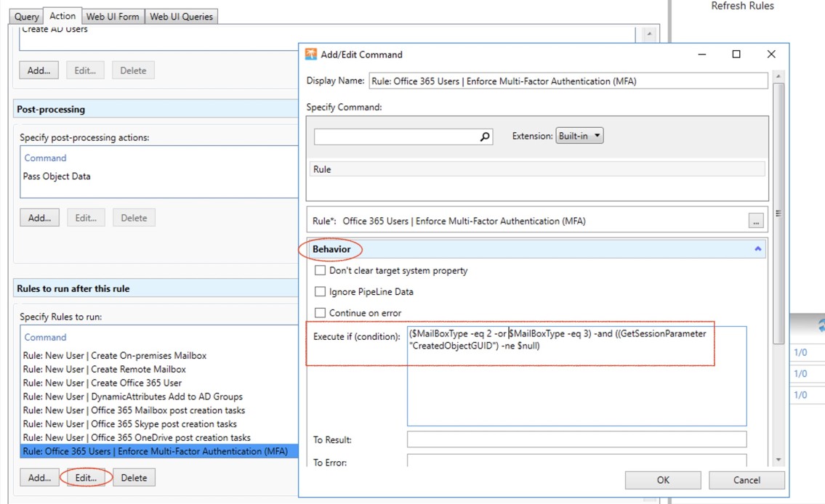Screen dimensions: 825x504
Task: Select the Action tab
Action: pos(62,16)
